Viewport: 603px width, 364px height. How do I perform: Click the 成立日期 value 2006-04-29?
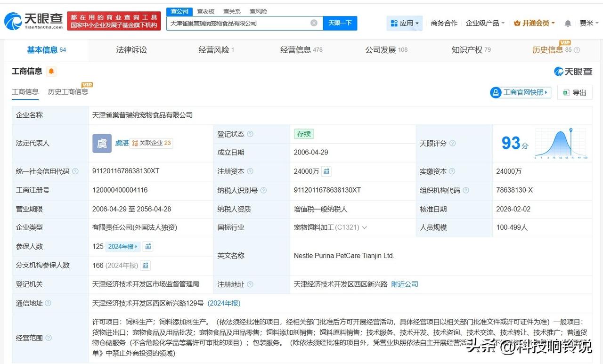[311, 153]
